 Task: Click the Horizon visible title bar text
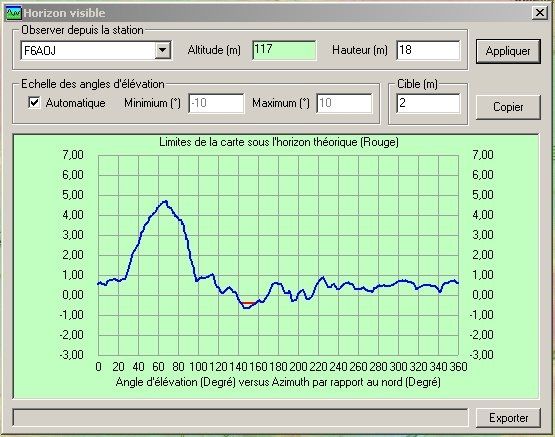coord(64,13)
